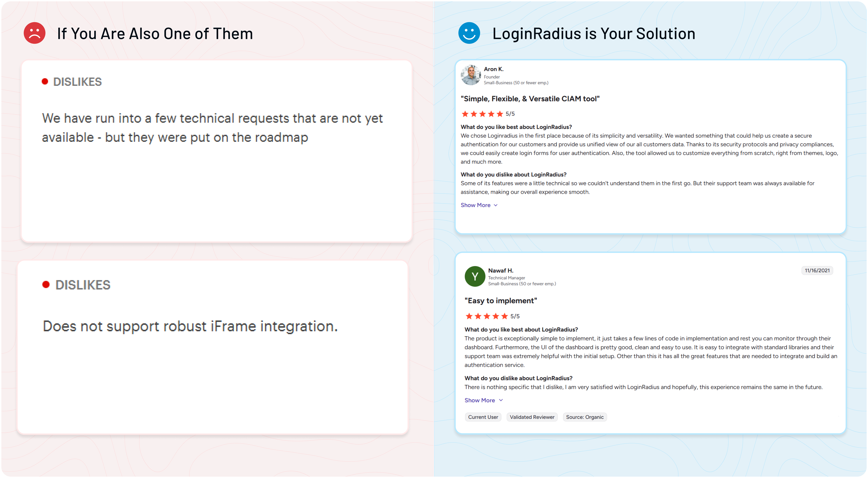
Task: Click the red sad face icon
Action: [x=34, y=33]
